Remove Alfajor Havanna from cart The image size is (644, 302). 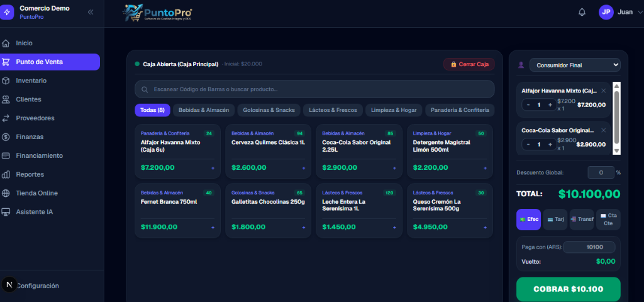pyautogui.click(x=603, y=91)
